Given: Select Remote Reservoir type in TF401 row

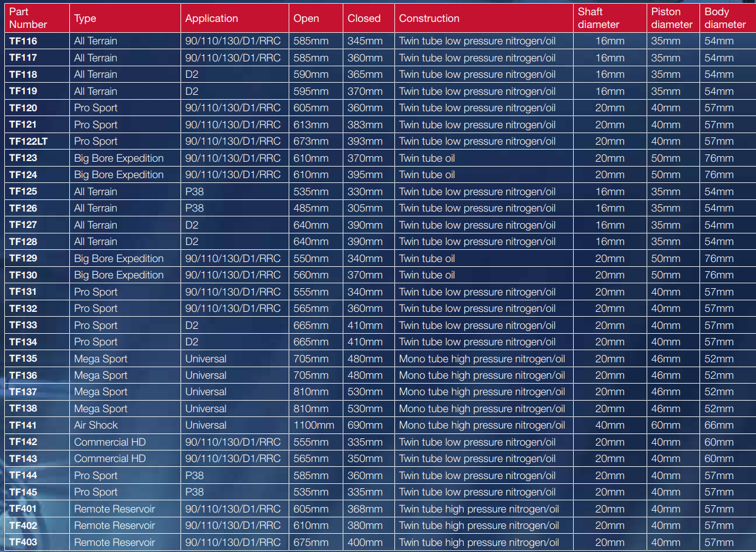Looking at the screenshot, I should [114, 509].
